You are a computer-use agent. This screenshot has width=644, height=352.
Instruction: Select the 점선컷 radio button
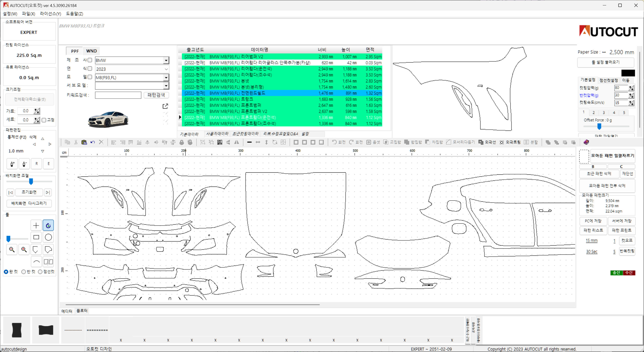coord(40,272)
